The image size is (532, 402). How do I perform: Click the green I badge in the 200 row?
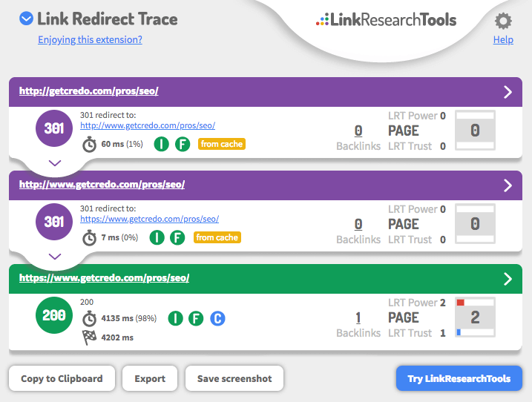click(x=176, y=318)
